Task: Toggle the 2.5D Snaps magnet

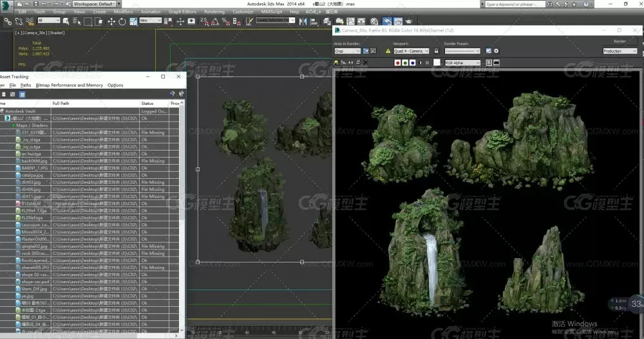Action: click(x=204, y=21)
